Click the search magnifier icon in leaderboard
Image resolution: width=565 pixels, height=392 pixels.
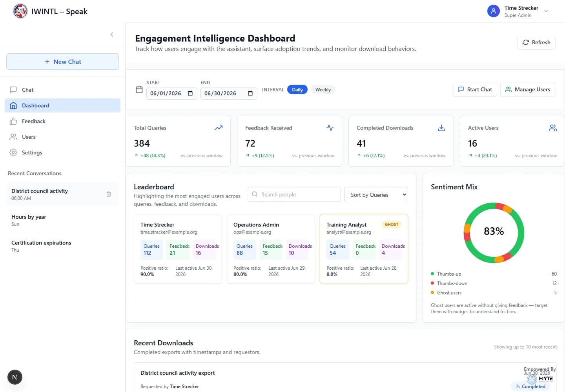255,194
